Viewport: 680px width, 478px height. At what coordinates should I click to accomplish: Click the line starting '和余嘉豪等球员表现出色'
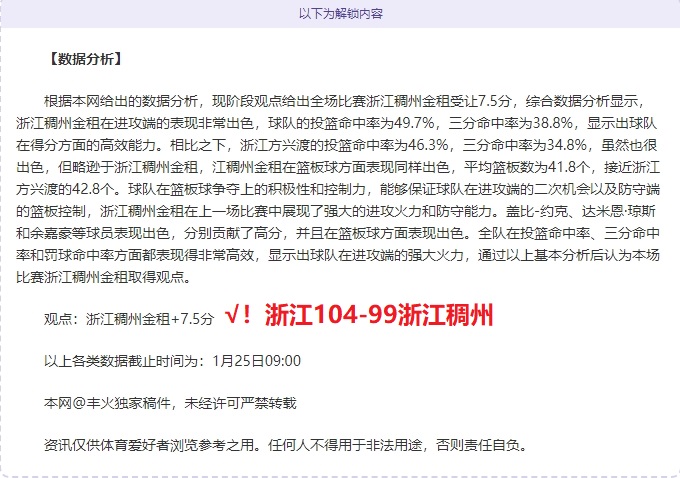click(x=338, y=233)
